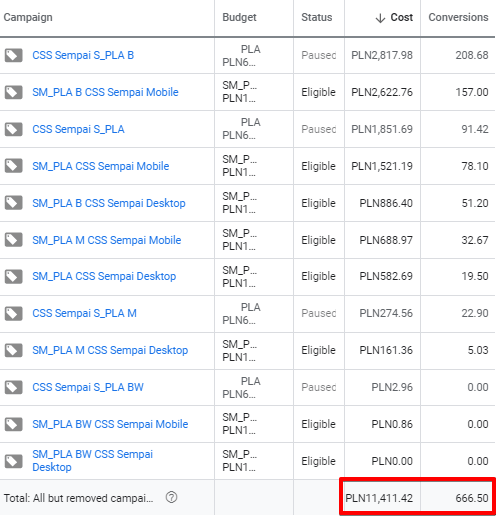Select the 91.42 conversions value
This screenshot has height=519, width=501.
pyautogui.click(x=475, y=129)
